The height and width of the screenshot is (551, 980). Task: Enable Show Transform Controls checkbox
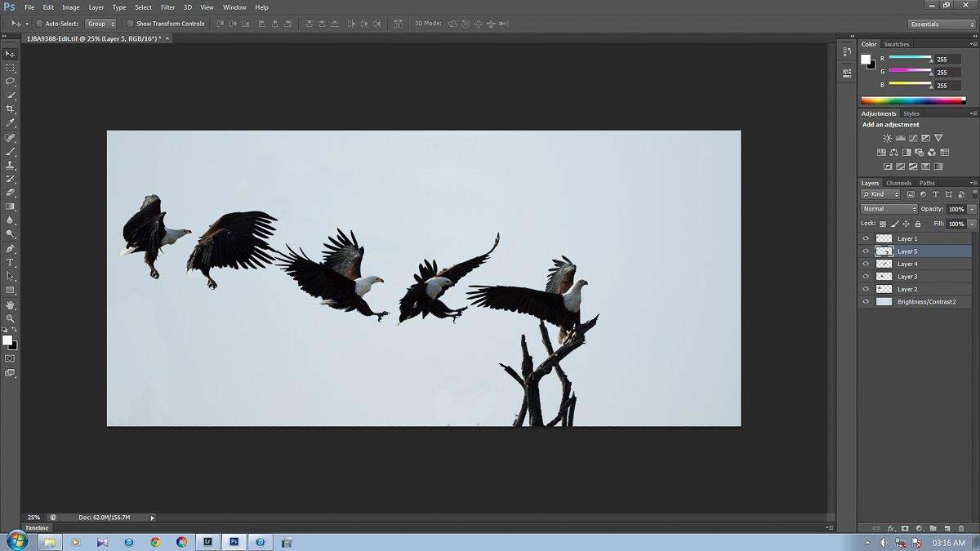pyautogui.click(x=130, y=24)
